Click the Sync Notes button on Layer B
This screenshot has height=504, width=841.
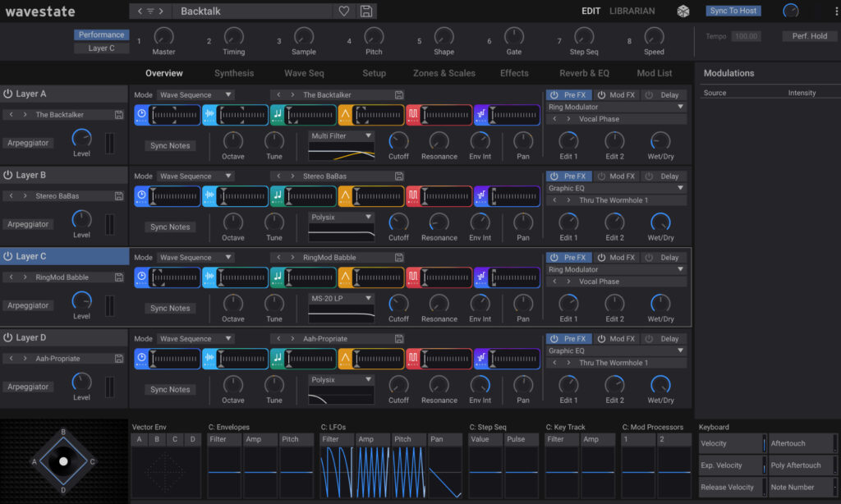coord(169,227)
